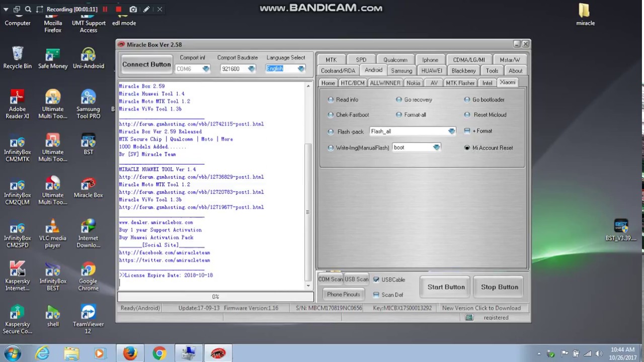644x362 pixels.
Task: Select the Reset Micloud radio option
Action: (467, 115)
